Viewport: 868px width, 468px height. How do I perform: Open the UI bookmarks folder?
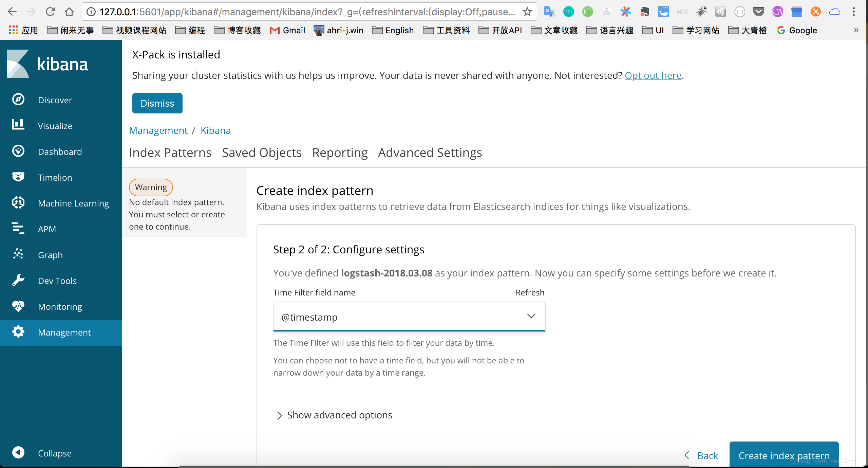pyautogui.click(x=653, y=30)
